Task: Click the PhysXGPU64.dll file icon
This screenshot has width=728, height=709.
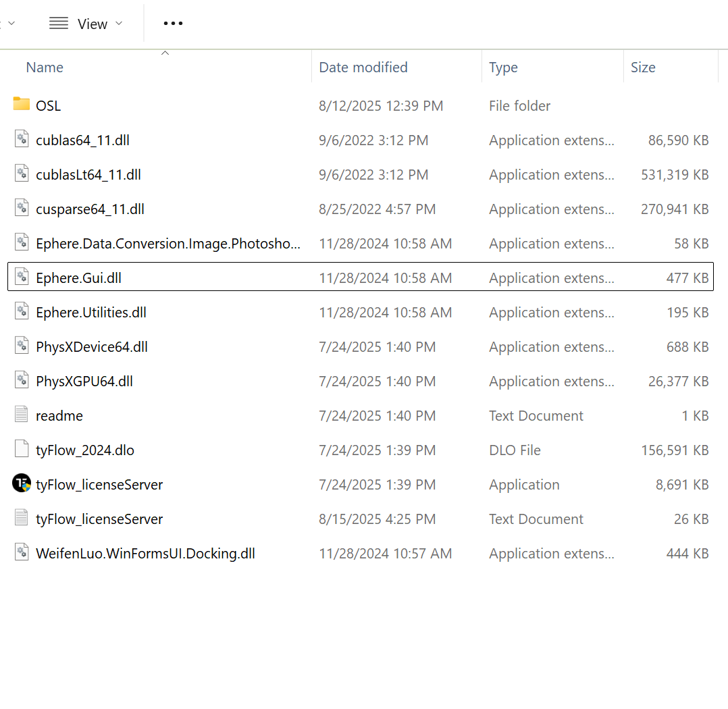Action: pos(22,381)
